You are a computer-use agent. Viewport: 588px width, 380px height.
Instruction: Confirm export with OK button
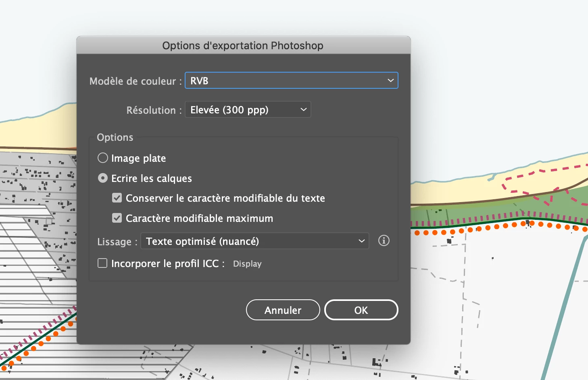pos(361,310)
